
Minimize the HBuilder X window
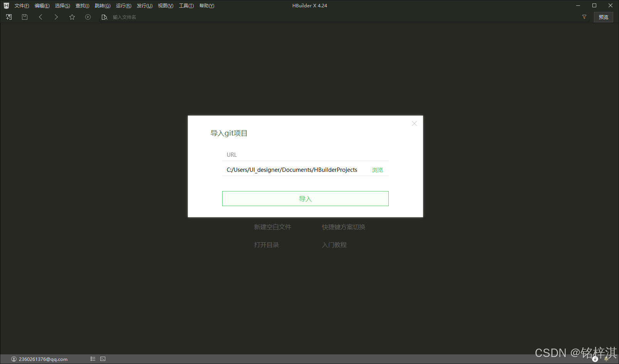(x=578, y=5)
